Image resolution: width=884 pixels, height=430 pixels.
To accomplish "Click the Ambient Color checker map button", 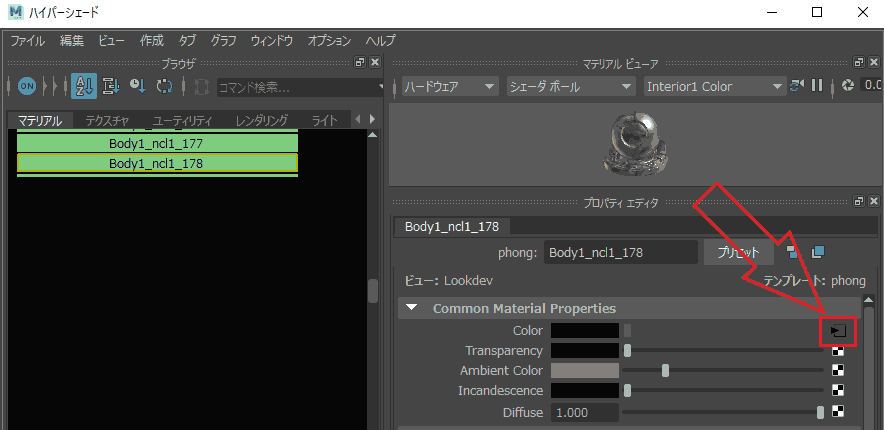I will (838, 371).
